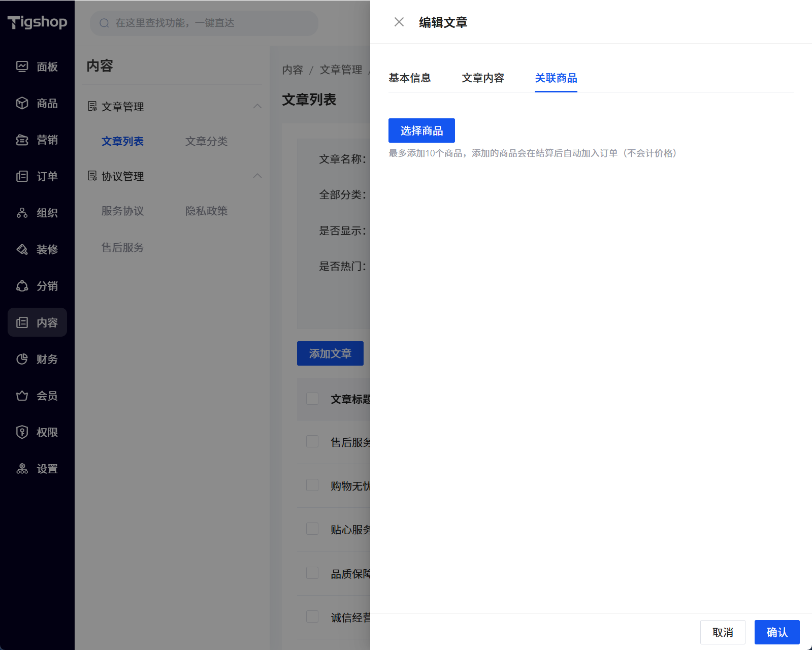Switch to the 文章内容 tab
Viewport: 812px width, 650px height.
[x=482, y=78]
